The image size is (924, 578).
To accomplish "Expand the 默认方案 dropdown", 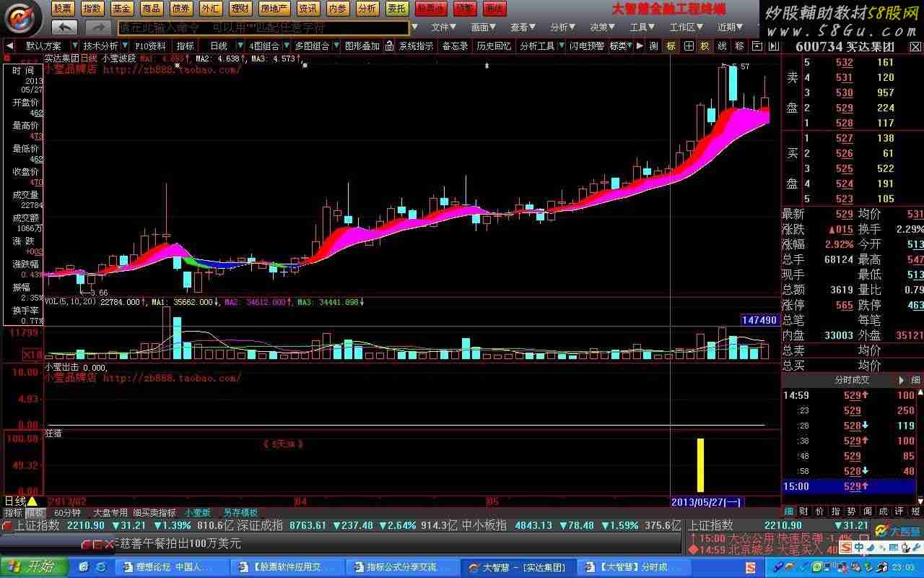I will 76,46.
